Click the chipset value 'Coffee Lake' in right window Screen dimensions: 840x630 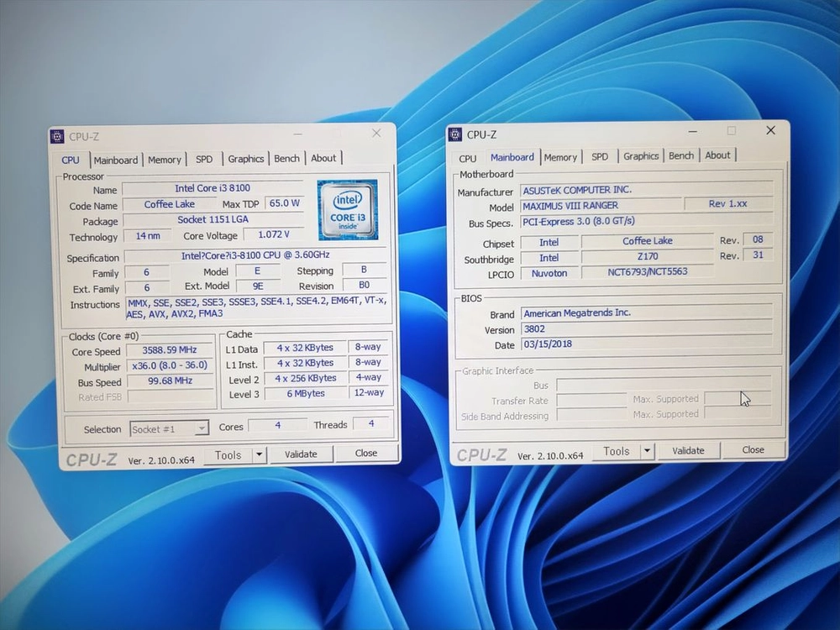tap(647, 241)
